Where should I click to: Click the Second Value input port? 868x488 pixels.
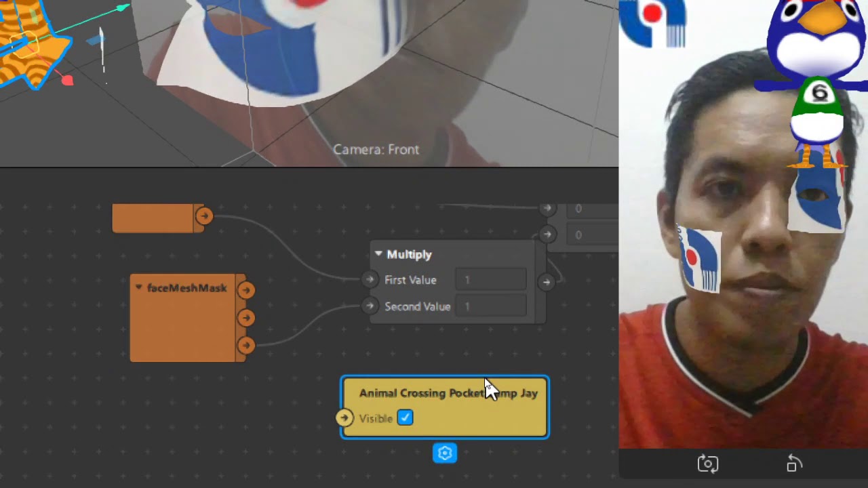[370, 306]
